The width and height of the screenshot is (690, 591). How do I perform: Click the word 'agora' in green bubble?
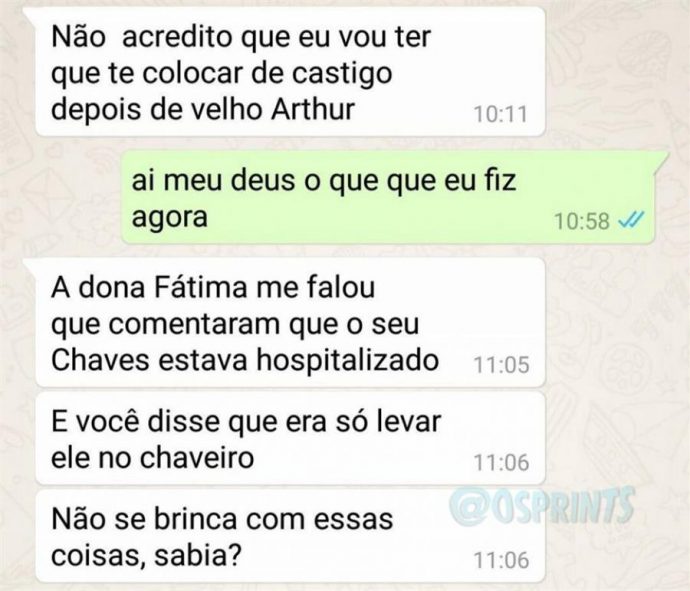click(x=169, y=219)
